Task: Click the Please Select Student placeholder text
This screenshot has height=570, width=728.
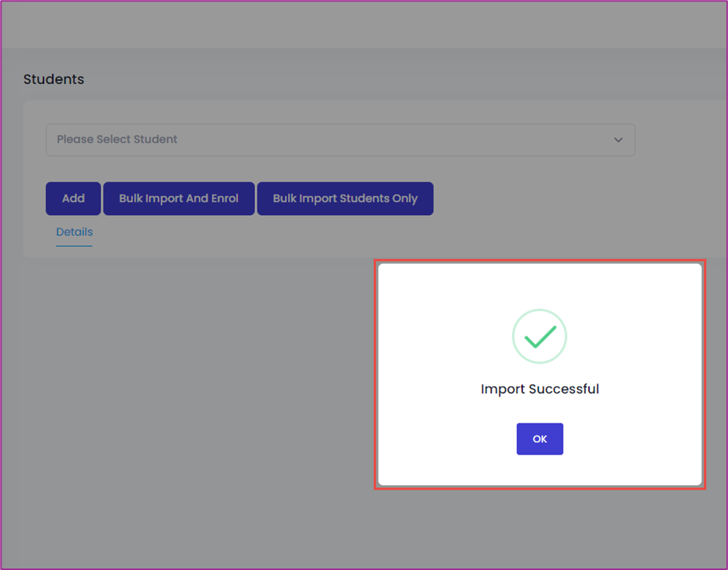Action: tap(117, 139)
